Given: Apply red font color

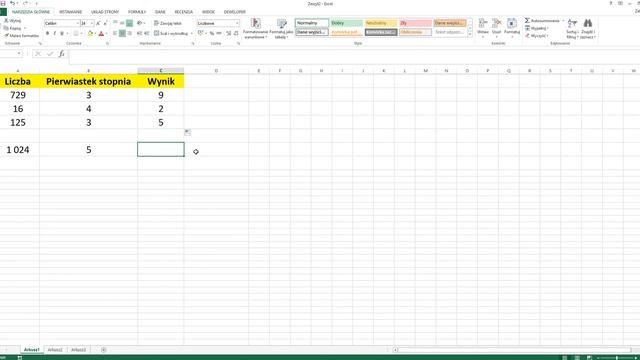Looking at the screenshot, I should (x=101, y=33).
